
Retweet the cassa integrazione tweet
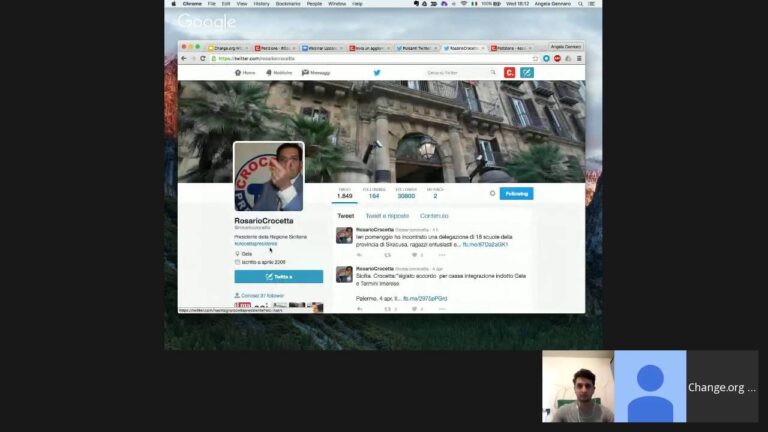(387, 309)
